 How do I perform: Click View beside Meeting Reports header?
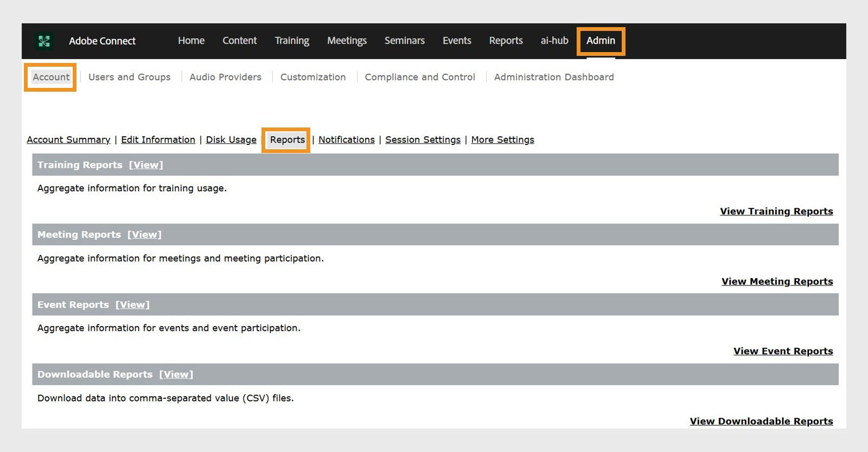[145, 235]
